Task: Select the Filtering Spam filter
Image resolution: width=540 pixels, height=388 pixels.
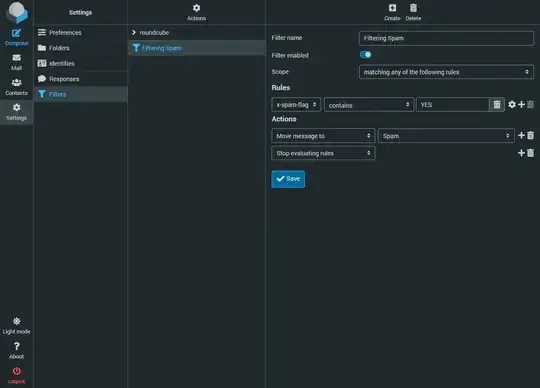Action: click(197, 48)
